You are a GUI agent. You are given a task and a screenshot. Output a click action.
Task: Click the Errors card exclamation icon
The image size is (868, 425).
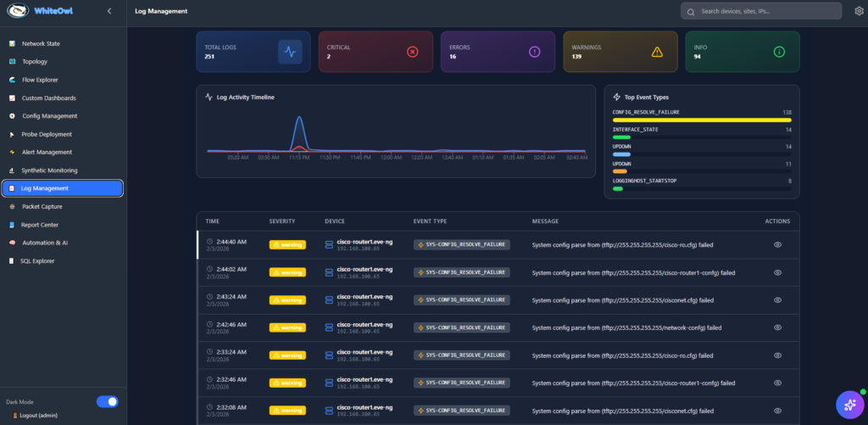click(534, 52)
